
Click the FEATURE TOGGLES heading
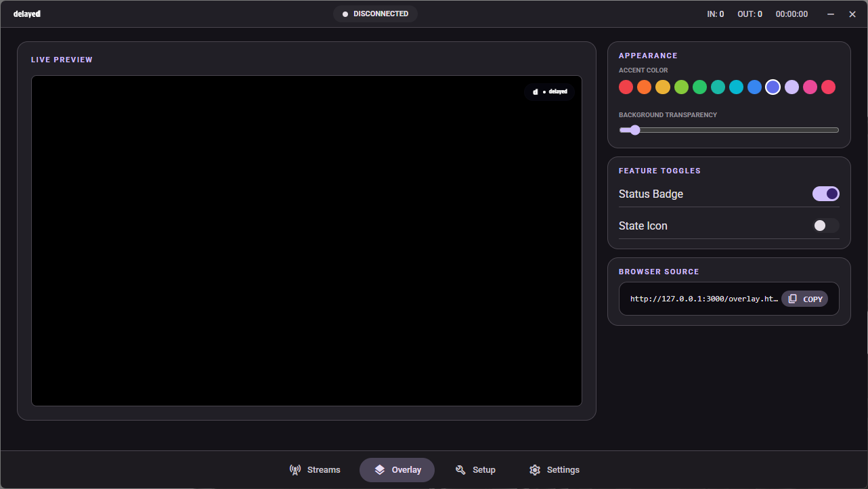tap(659, 171)
